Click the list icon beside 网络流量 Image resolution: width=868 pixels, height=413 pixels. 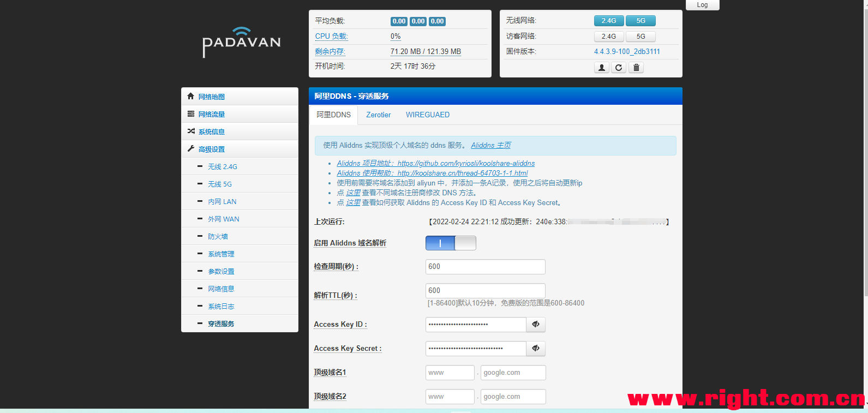190,113
